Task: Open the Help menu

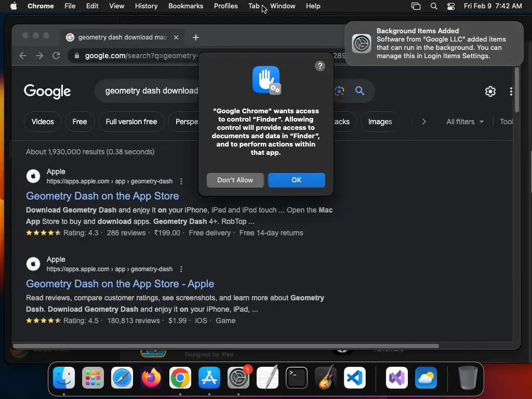Action: (313, 6)
